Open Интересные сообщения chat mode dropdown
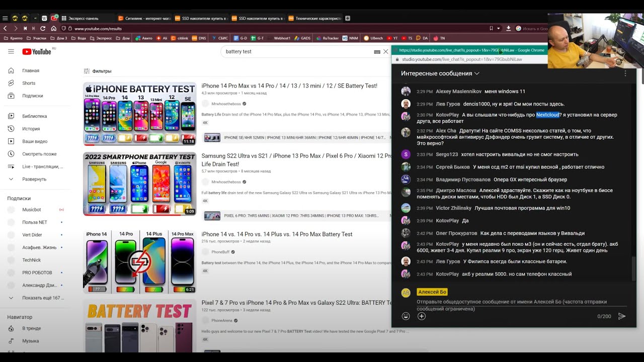This screenshot has height=362, width=644. pyautogui.click(x=440, y=73)
